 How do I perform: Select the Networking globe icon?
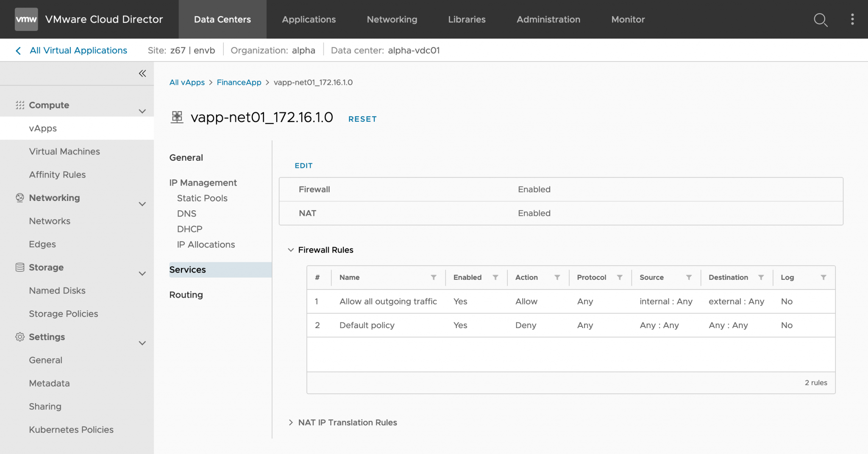pos(19,198)
